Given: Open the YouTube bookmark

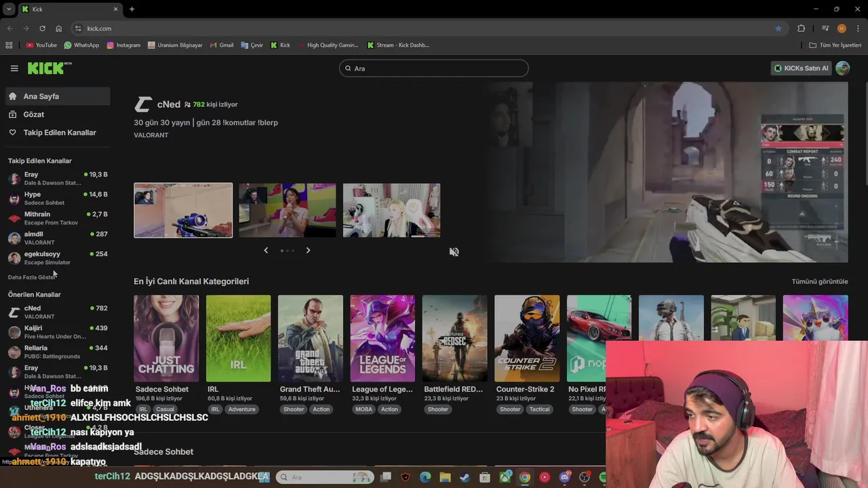Looking at the screenshot, I should (x=41, y=45).
